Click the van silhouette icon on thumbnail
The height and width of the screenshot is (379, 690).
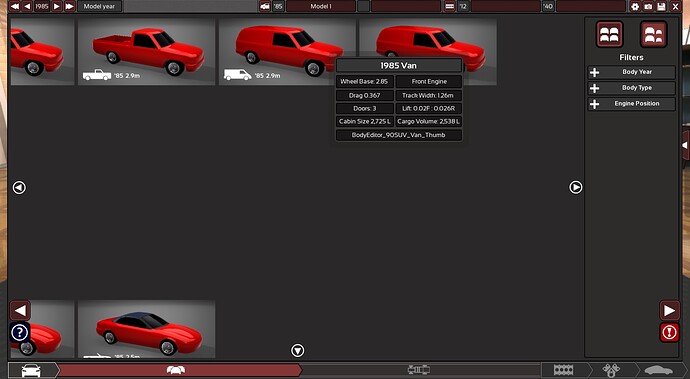coord(238,75)
